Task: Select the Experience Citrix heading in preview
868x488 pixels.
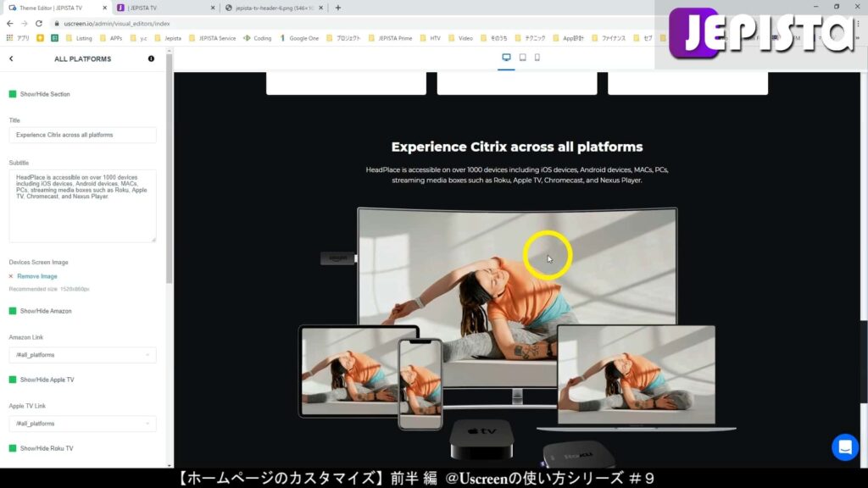Action: click(x=517, y=147)
